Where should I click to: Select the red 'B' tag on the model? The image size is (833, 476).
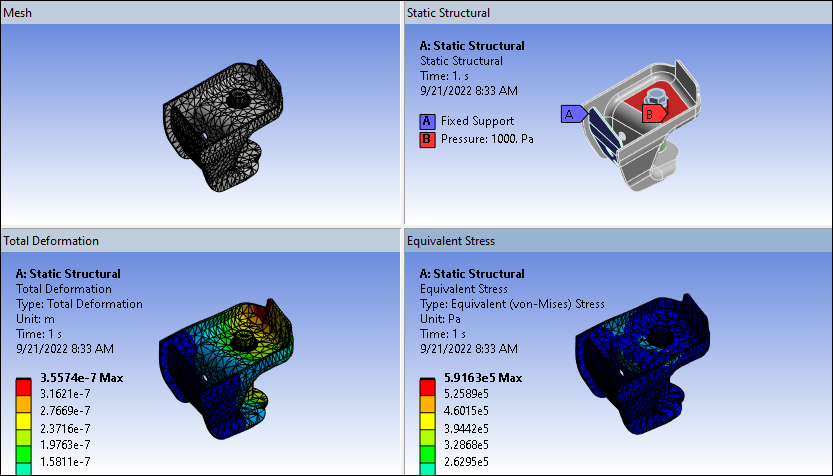coord(654,114)
